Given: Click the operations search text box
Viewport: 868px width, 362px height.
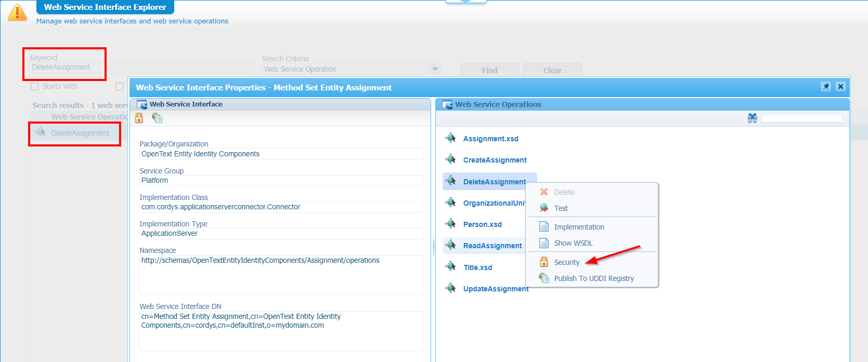Looking at the screenshot, I should 801,118.
